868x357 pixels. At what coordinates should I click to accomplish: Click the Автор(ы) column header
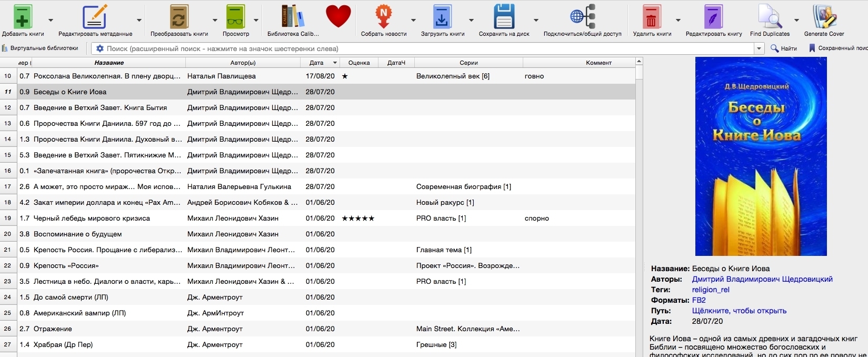point(243,63)
